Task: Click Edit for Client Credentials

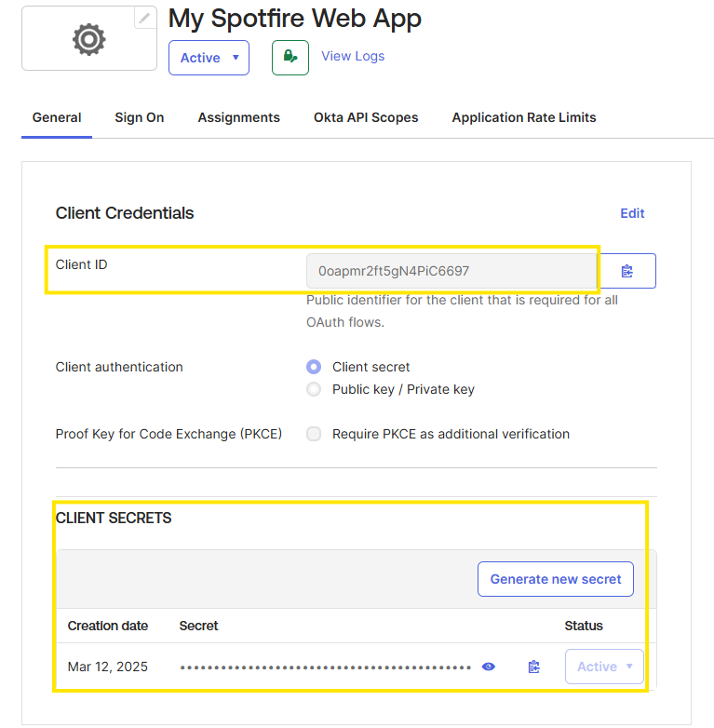Action: [x=632, y=213]
